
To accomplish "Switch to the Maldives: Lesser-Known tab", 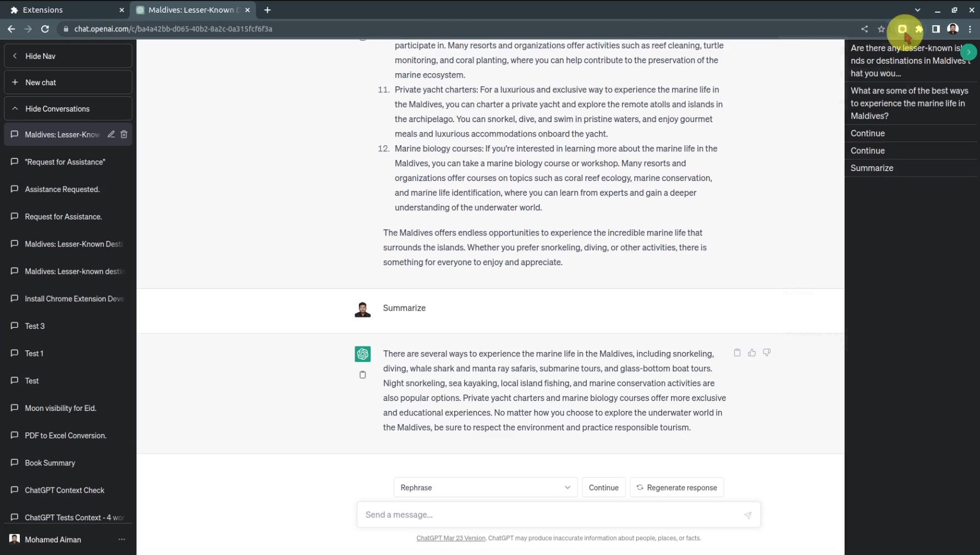I will (x=192, y=10).
